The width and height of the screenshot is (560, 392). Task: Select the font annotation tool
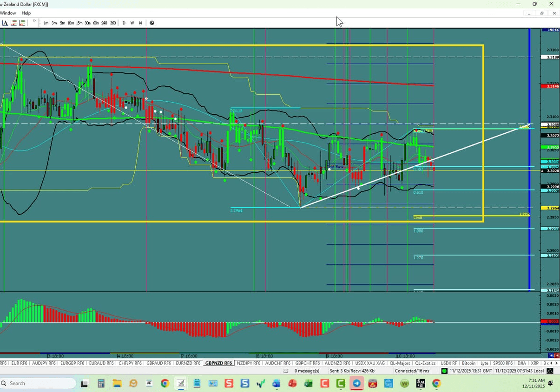(5, 22)
